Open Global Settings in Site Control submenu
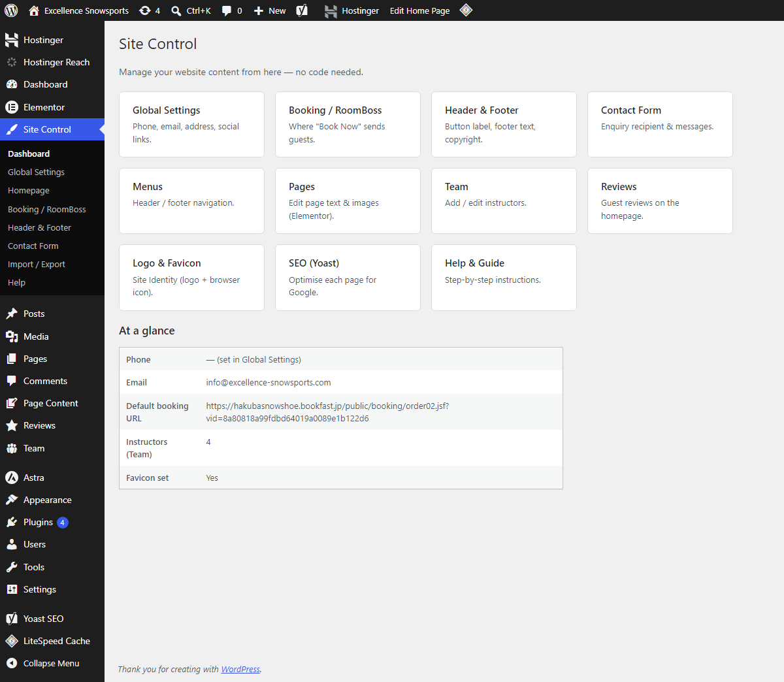 pyautogui.click(x=36, y=172)
